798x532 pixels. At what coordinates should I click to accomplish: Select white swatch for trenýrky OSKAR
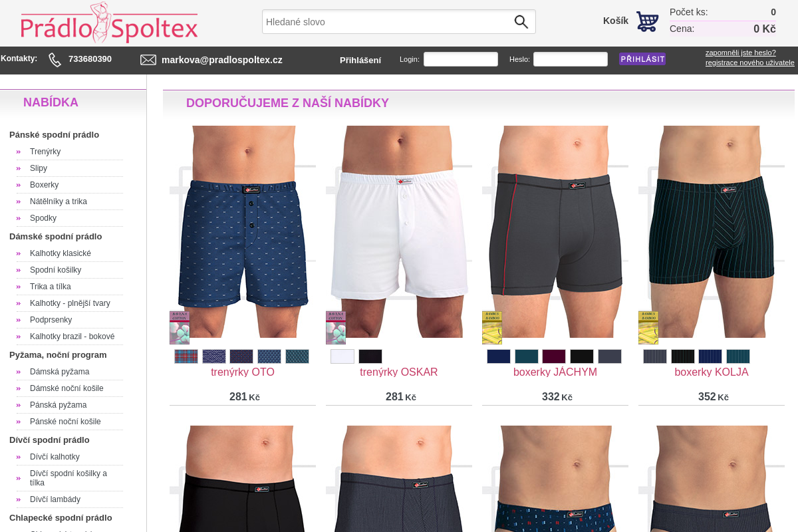click(x=342, y=356)
